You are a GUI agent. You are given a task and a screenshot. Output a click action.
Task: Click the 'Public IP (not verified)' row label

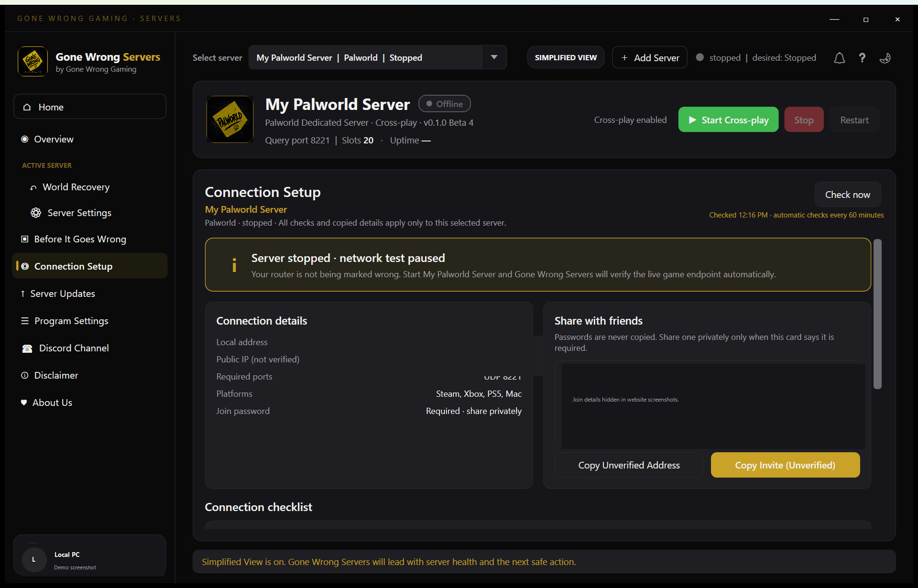tap(258, 359)
